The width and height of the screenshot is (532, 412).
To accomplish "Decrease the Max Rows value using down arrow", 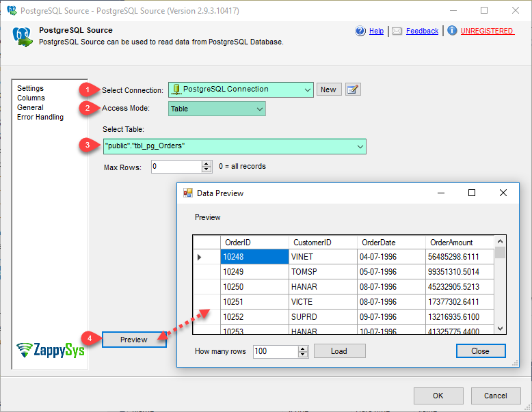I will tap(207, 169).
